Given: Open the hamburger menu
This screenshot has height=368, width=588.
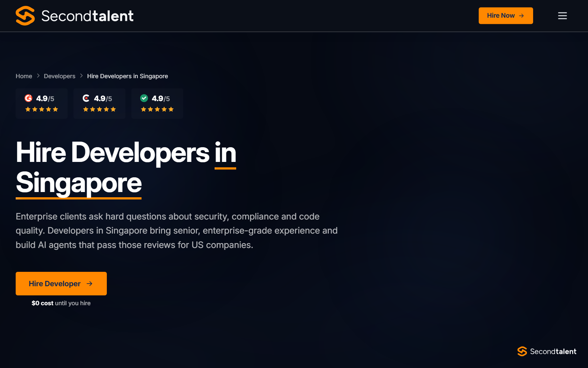Looking at the screenshot, I should point(562,16).
